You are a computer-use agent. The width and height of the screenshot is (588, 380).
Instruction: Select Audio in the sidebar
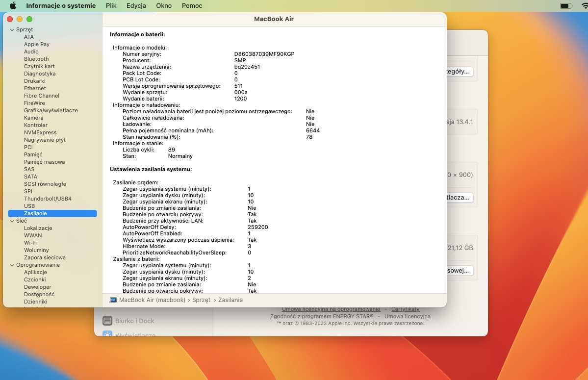(x=31, y=51)
